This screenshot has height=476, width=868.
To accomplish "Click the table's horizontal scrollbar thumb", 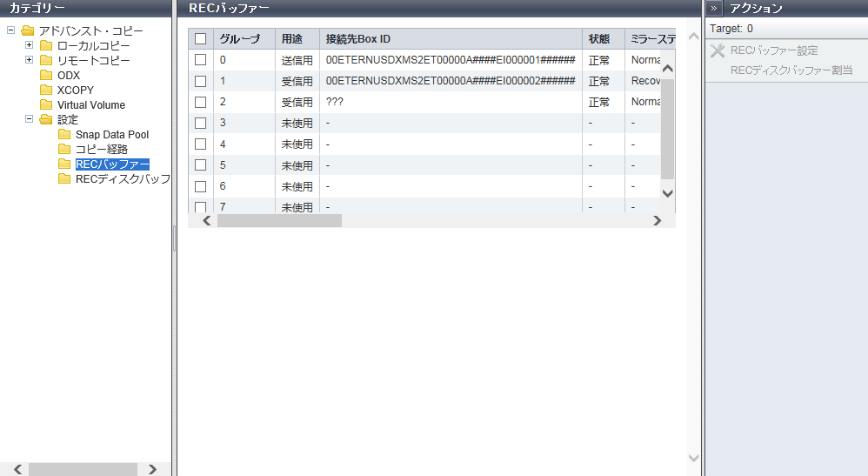I will (x=279, y=221).
